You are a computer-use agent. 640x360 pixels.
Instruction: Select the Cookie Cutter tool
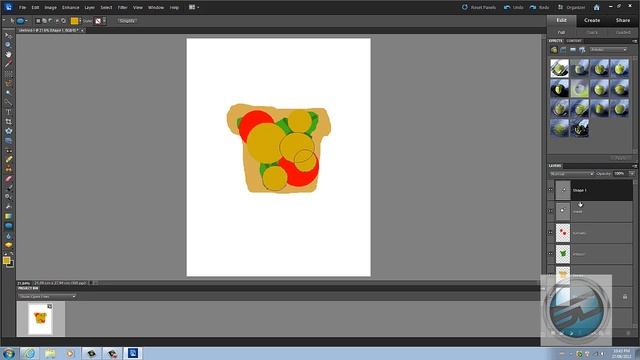coord(8,131)
